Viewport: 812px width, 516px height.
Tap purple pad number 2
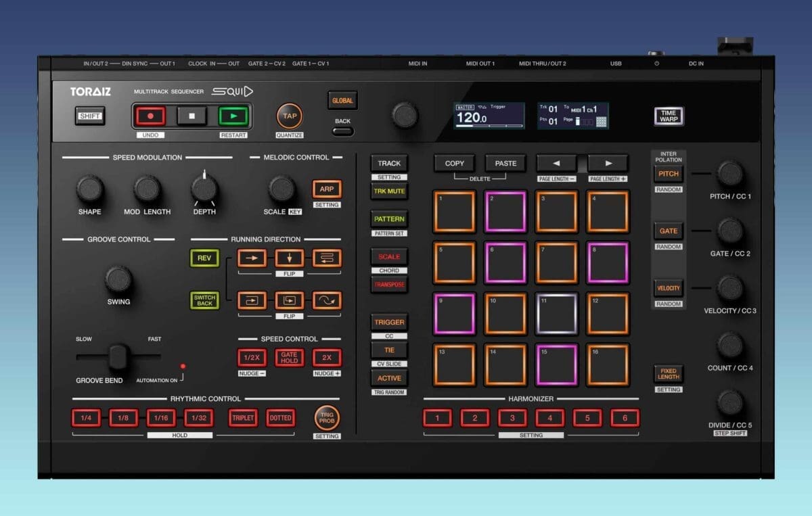click(505, 211)
